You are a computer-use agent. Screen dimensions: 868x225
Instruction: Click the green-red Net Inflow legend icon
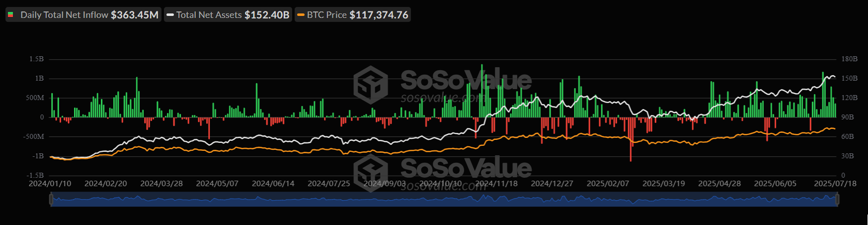[10, 15]
